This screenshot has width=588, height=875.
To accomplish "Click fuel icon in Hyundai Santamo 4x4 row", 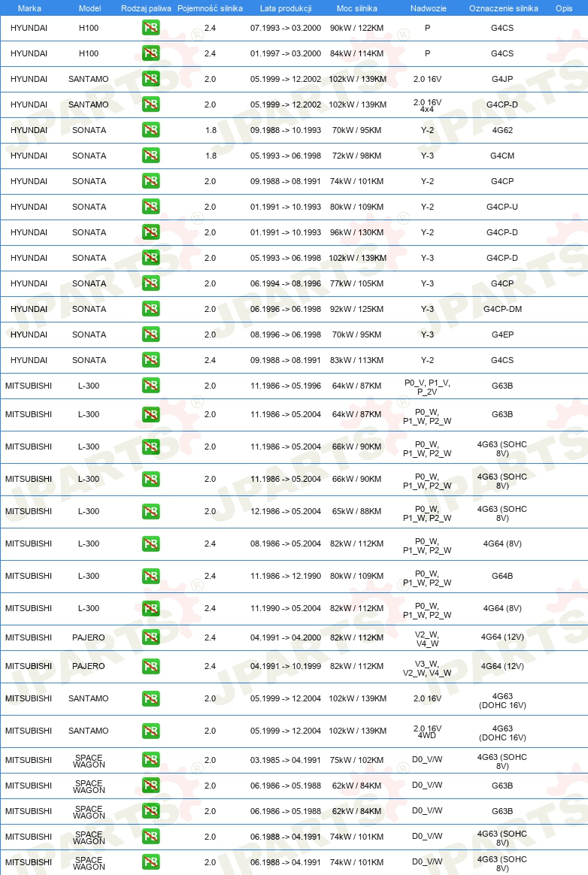I will [151, 104].
